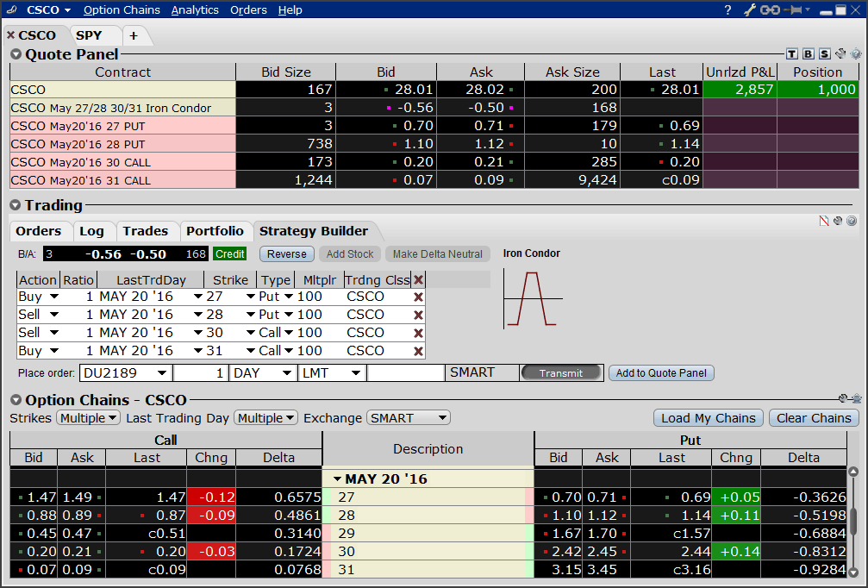Click the Add Stock button
The height and width of the screenshot is (588, 868).
point(350,254)
